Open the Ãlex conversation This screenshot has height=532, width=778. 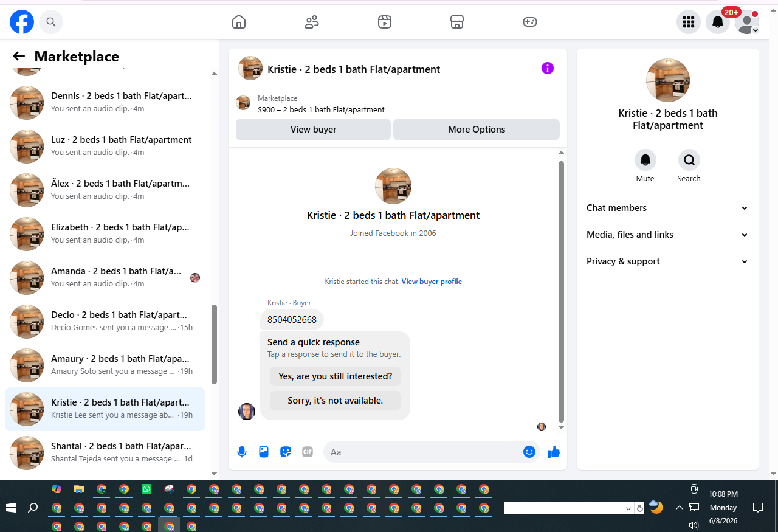(x=105, y=190)
